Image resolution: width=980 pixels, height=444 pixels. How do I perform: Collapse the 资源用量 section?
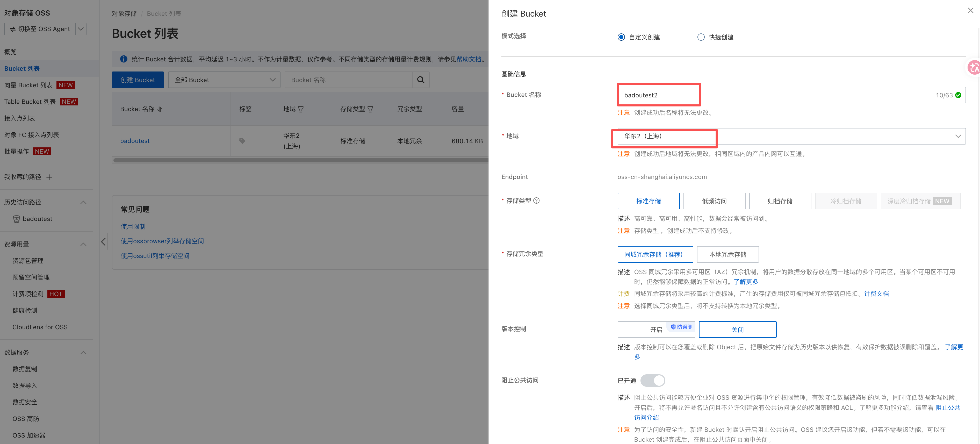tap(83, 244)
